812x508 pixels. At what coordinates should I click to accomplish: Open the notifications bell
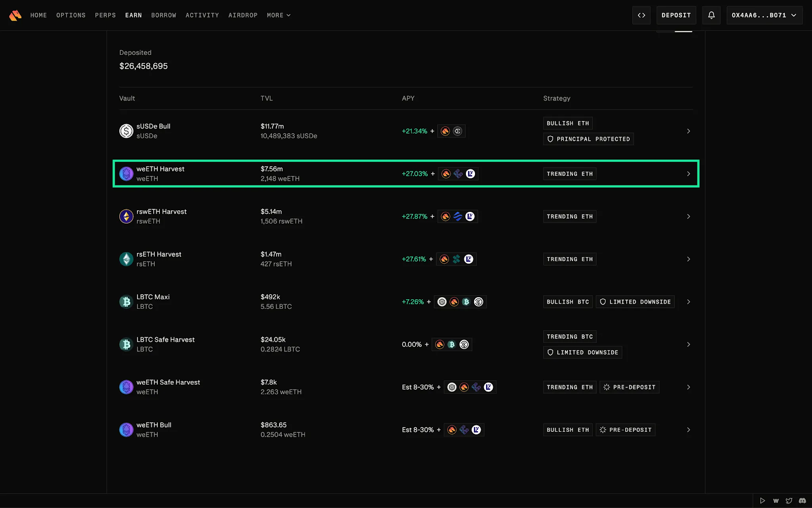click(712, 15)
